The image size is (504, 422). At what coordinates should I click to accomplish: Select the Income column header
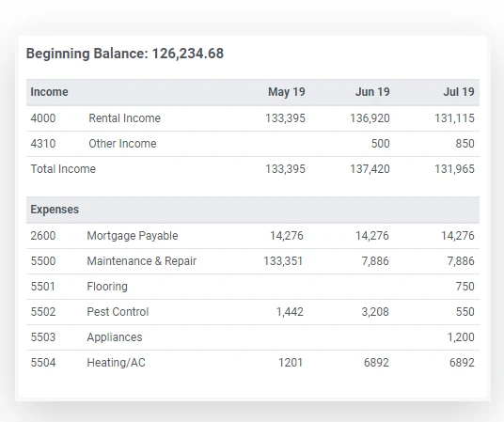[x=49, y=92]
